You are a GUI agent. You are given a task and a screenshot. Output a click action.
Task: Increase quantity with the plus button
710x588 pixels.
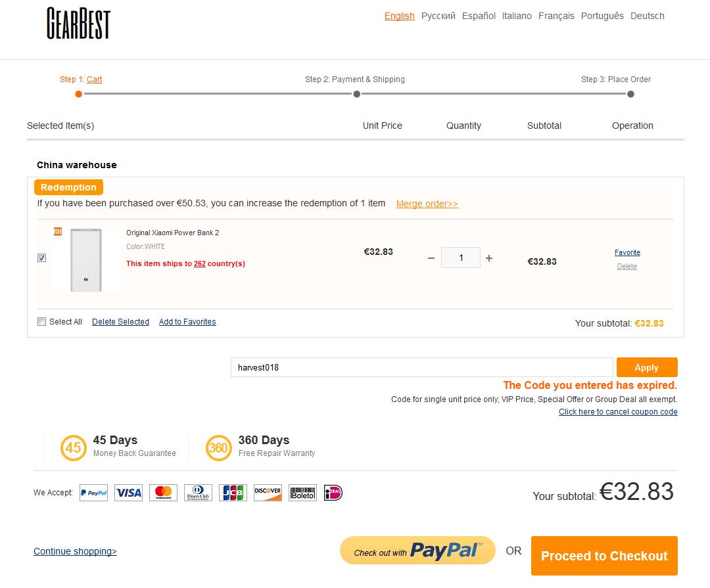tap(489, 258)
